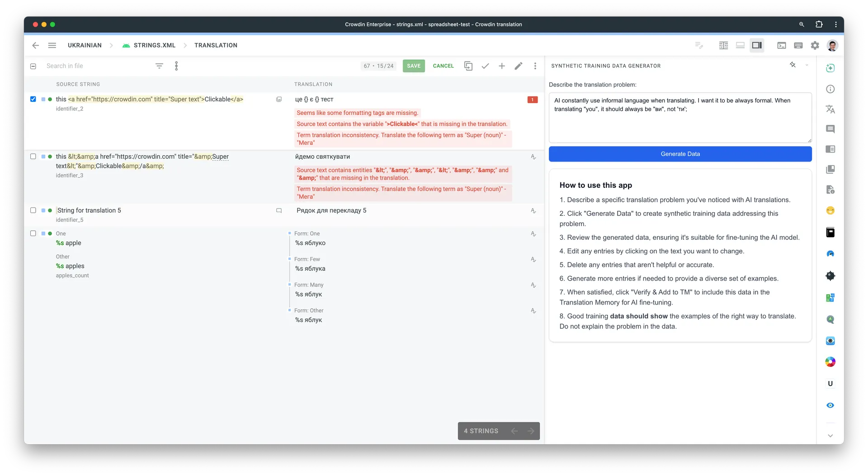The image size is (868, 476).
Task: Click the filter strings icon
Action: coord(159,66)
